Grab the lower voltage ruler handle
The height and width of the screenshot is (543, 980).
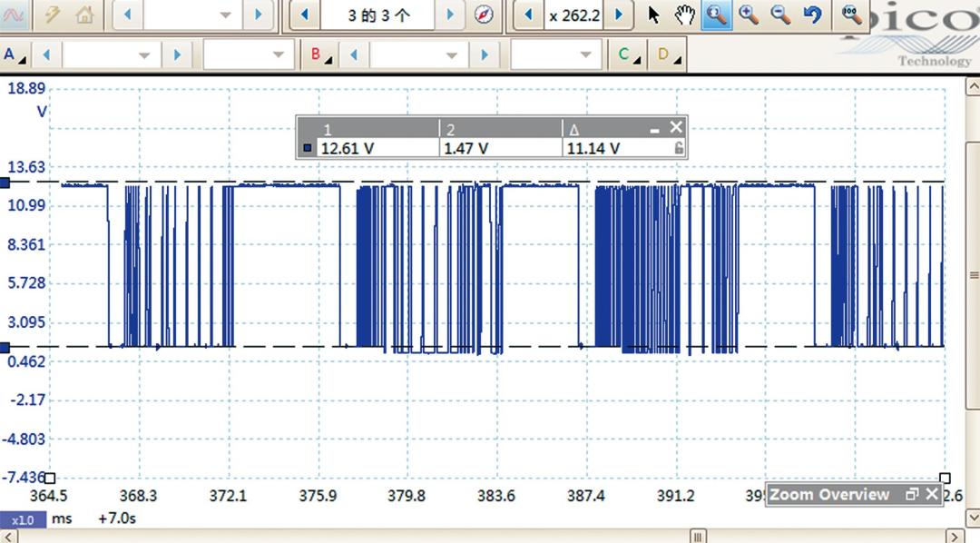[5, 347]
